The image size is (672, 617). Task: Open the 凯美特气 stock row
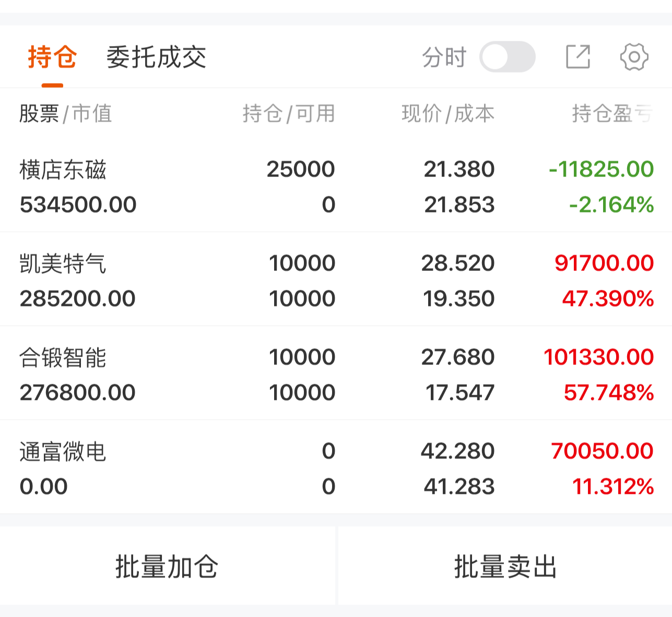point(63,264)
